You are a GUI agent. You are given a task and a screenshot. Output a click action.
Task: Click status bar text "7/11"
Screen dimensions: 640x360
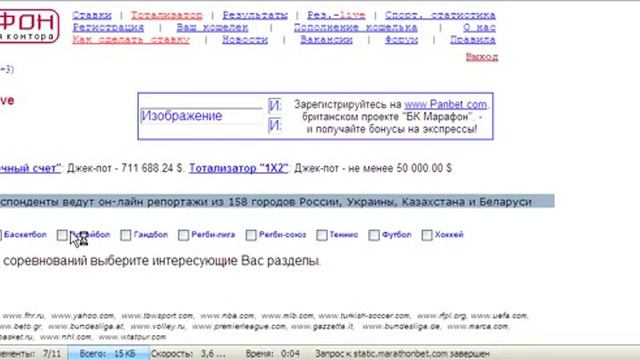[x=52, y=353]
